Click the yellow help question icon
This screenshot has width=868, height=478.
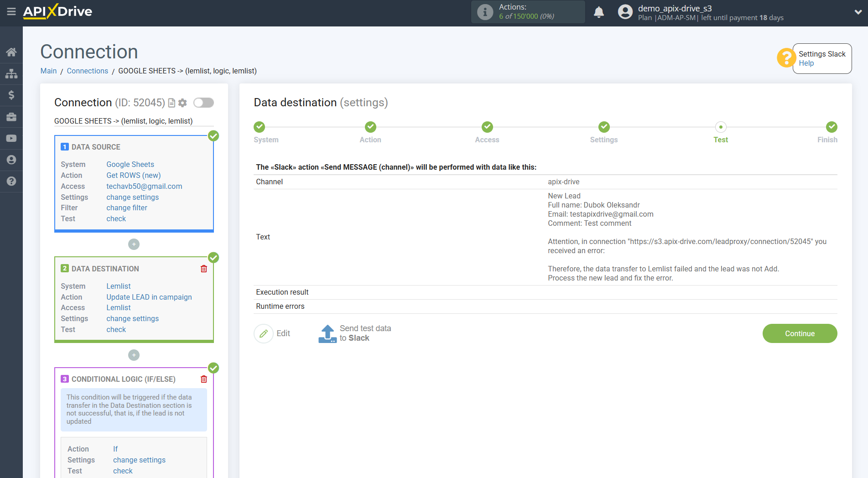click(x=786, y=58)
